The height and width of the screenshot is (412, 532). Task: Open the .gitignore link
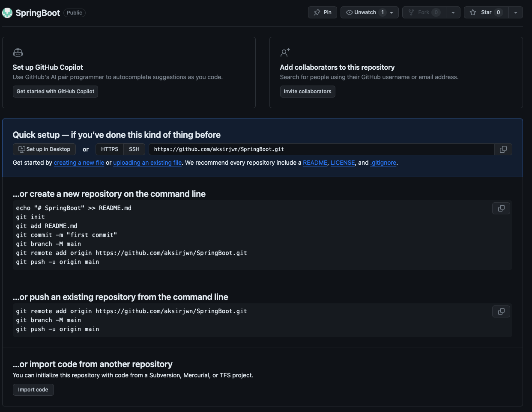383,163
